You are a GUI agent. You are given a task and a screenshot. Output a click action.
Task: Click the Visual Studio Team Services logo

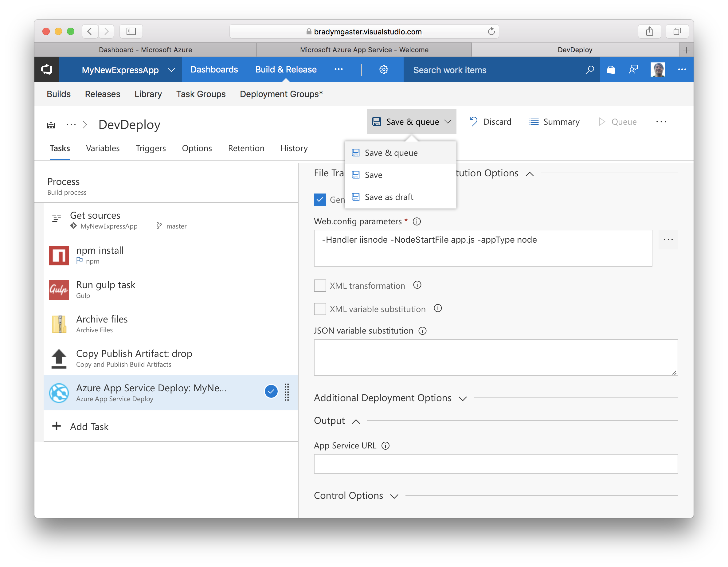[47, 70]
